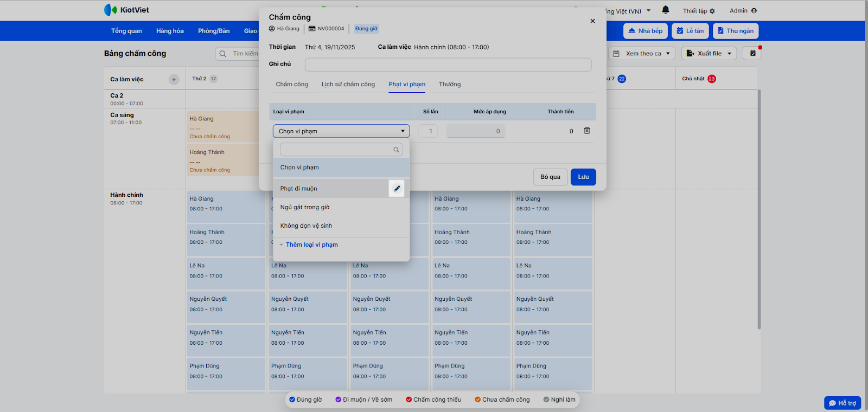Choose the Ngủ gật trong giờ violation
This screenshot has height=412, width=868.
click(x=341, y=207)
